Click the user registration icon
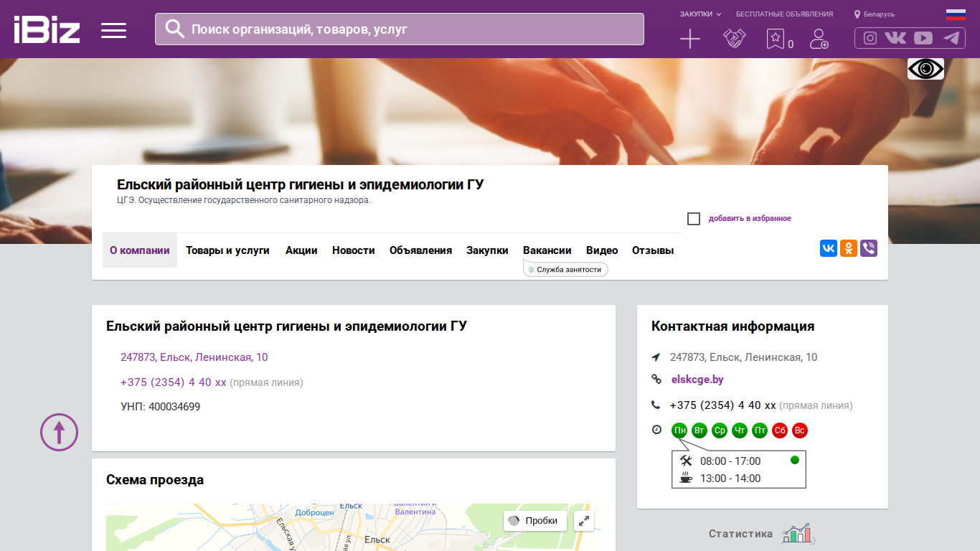This screenshot has height=551, width=980. 819,39
